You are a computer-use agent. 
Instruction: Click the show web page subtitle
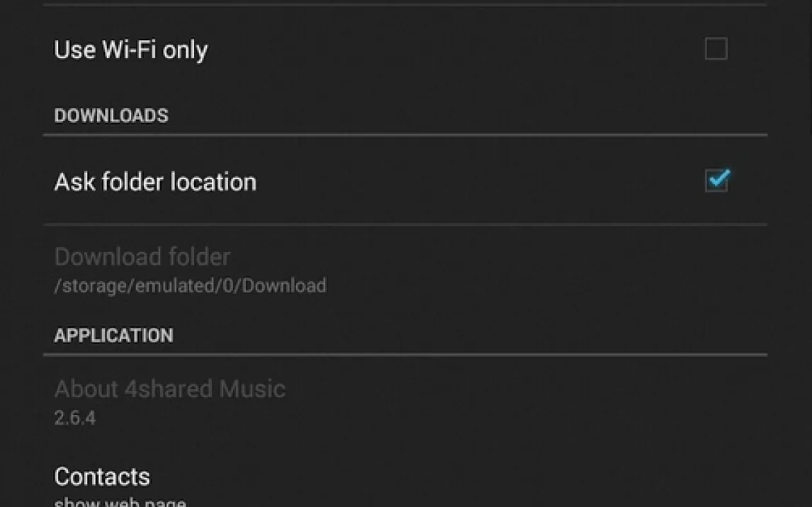[x=120, y=502]
